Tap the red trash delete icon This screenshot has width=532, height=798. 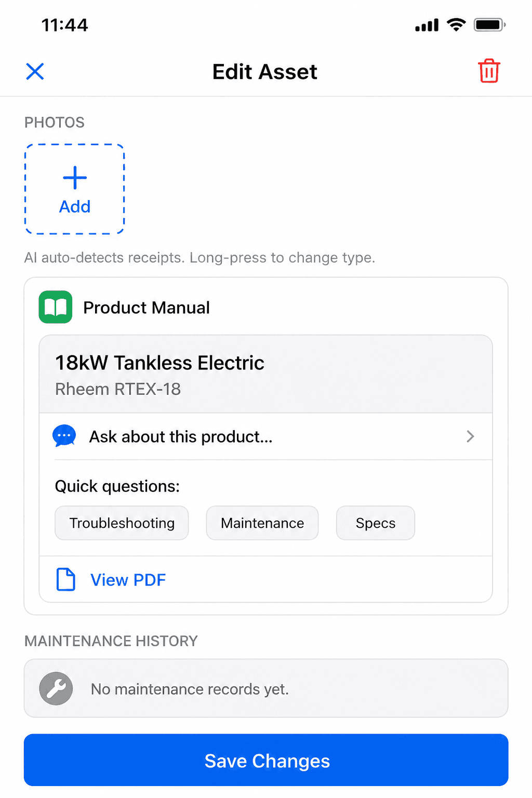489,71
